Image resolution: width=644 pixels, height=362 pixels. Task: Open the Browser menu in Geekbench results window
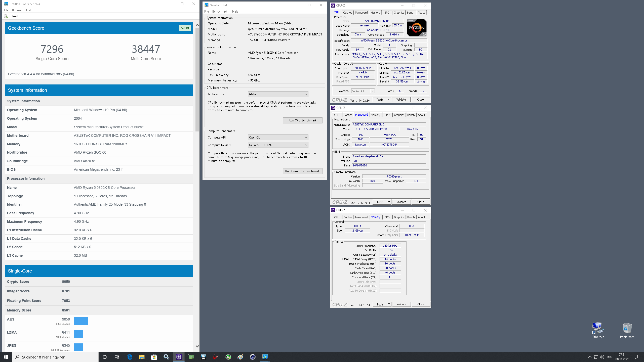tap(17, 10)
